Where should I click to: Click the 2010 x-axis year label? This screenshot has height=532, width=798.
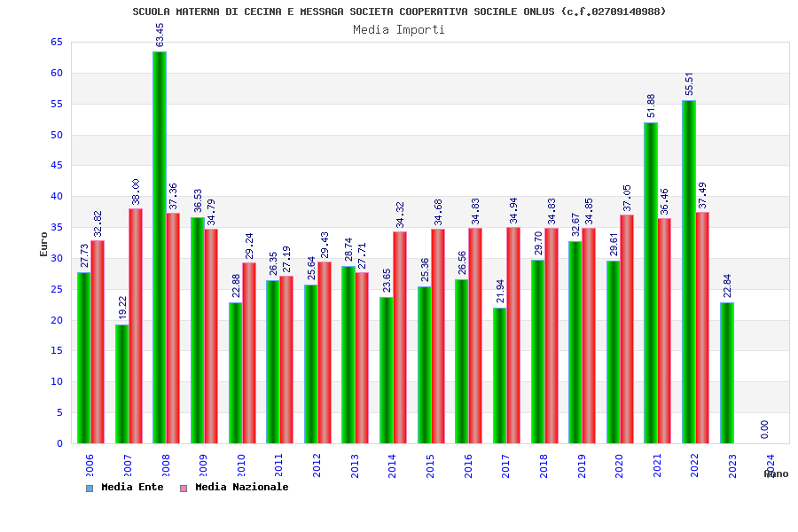[241, 465]
